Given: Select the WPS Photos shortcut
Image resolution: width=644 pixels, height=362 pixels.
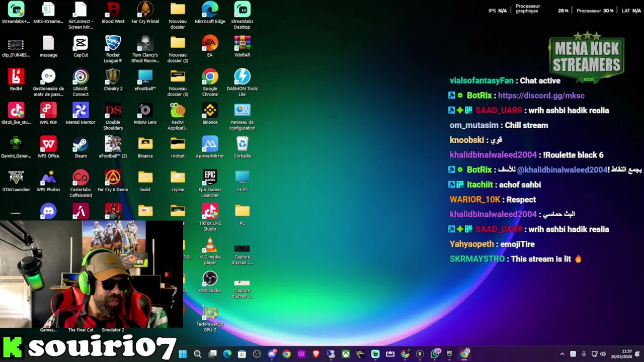Looking at the screenshot, I should [x=48, y=181].
